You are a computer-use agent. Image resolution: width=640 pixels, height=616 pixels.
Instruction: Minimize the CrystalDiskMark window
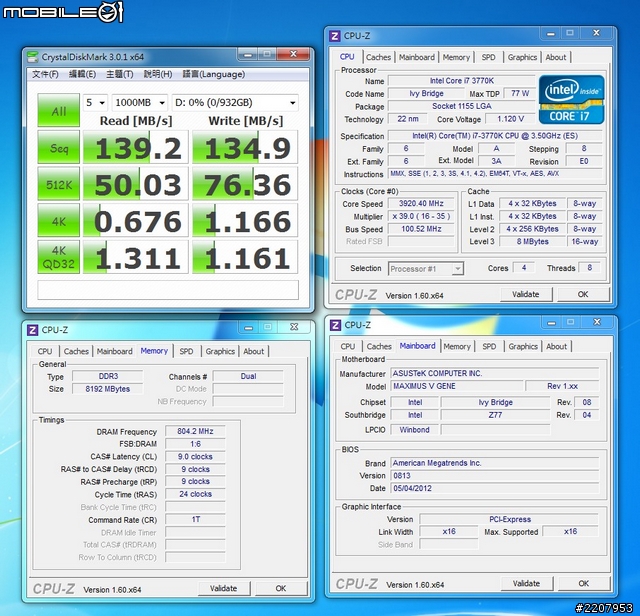pos(247,54)
